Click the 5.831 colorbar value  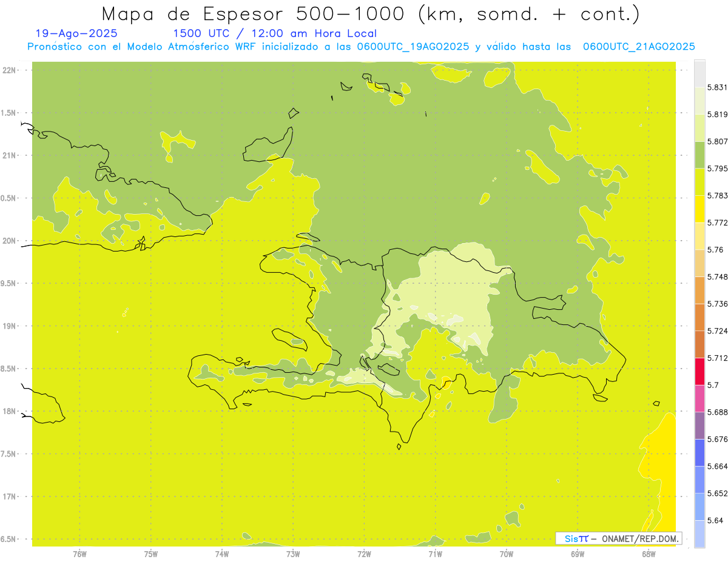click(718, 87)
